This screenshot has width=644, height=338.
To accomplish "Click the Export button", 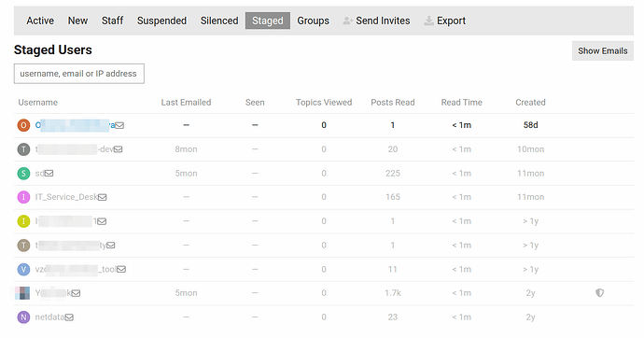I will (445, 21).
